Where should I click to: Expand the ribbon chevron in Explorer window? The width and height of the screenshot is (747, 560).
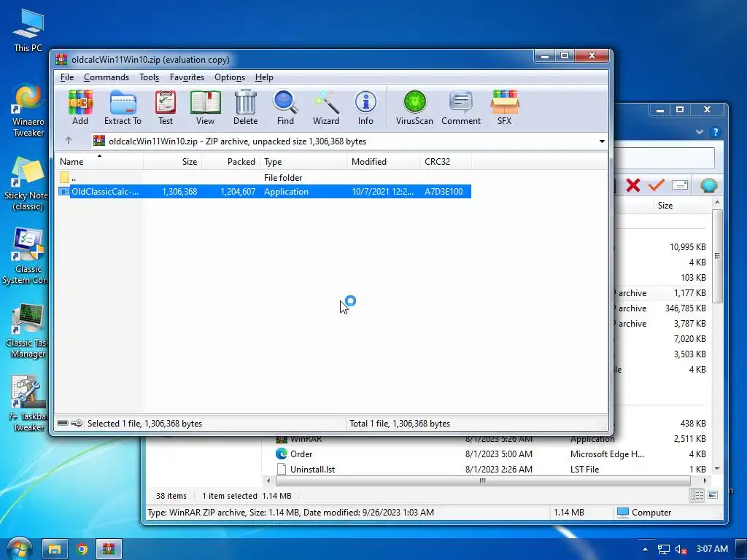pyautogui.click(x=699, y=132)
